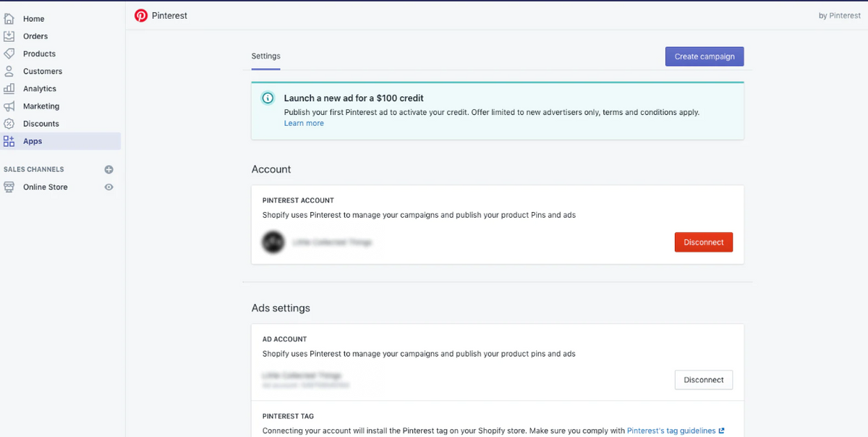868x437 pixels.
Task: Click the 'by Pinterest' label
Action: point(840,15)
